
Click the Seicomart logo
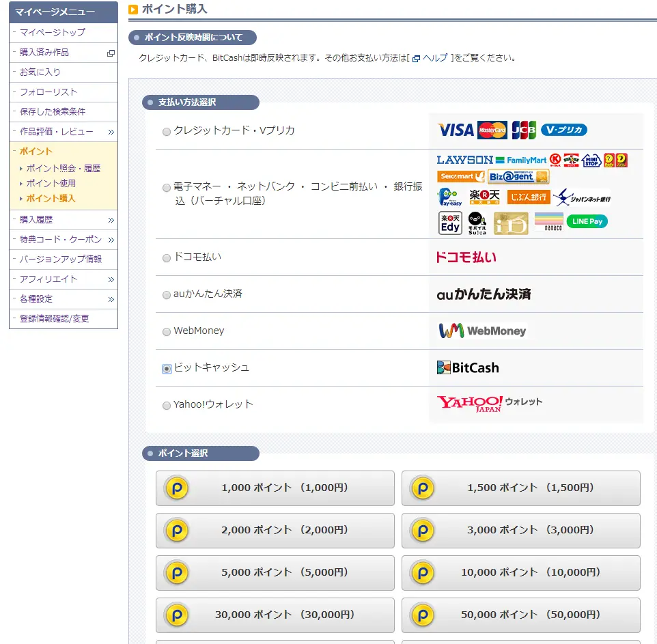click(461, 176)
